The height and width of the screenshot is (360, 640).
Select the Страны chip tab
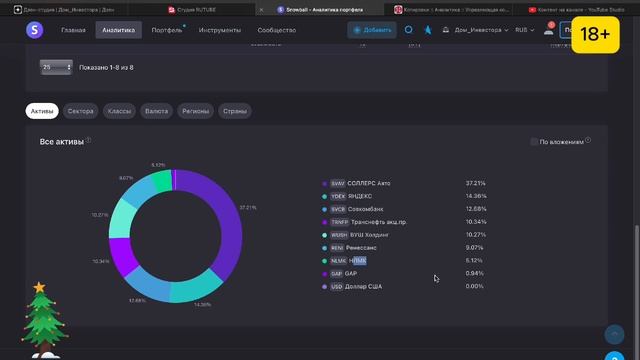coord(235,111)
